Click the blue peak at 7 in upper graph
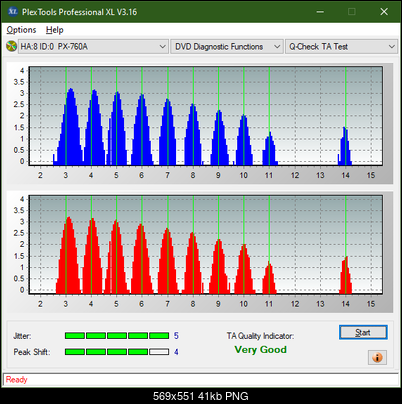Image resolution: width=402 pixels, height=404 pixels. 168,132
